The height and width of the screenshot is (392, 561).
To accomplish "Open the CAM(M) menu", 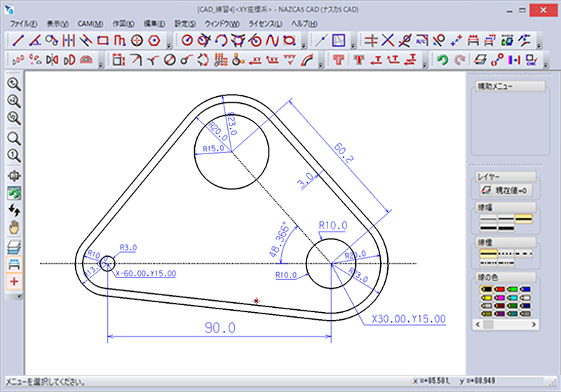I will [90, 23].
